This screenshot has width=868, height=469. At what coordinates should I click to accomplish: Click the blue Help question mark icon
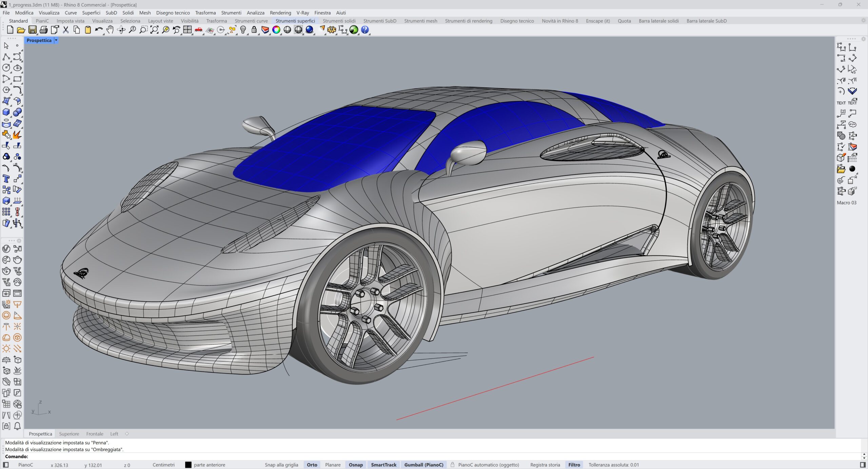365,30
